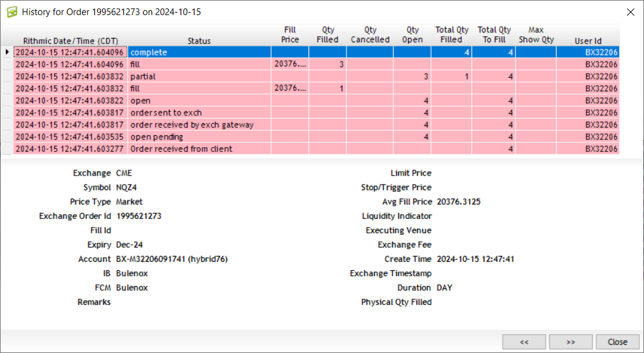
Task: Go to previous order with << button
Action: [524, 342]
